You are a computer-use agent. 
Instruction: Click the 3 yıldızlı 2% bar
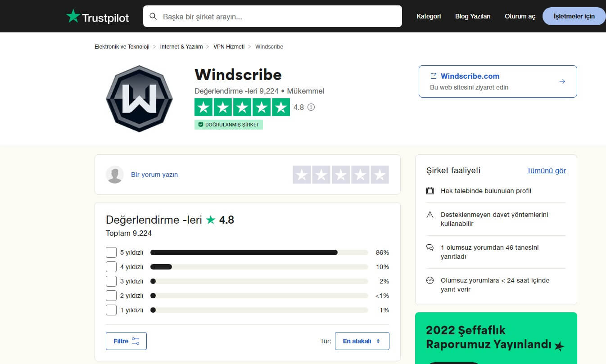point(259,281)
